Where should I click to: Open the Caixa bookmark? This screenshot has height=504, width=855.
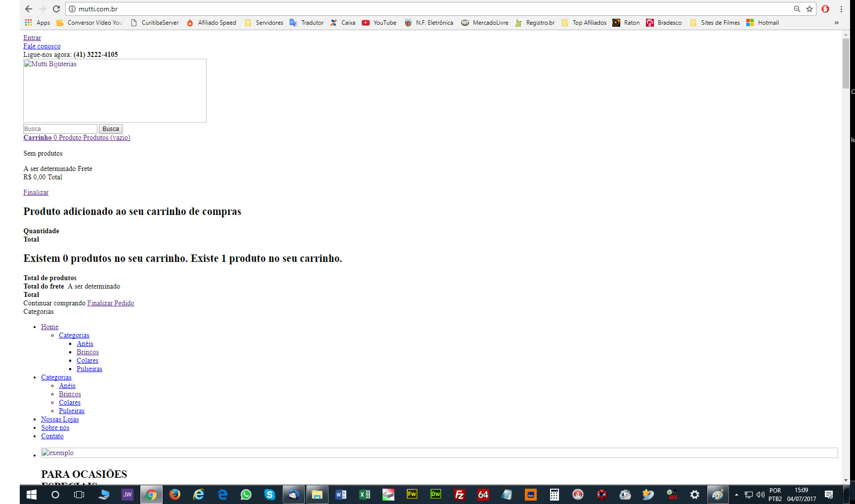343,23
